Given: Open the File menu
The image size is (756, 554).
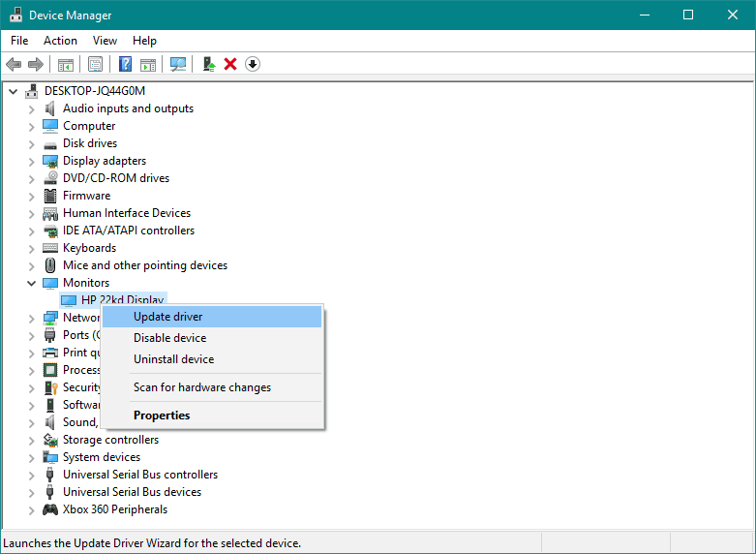Looking at the screenshot, I should tap(19, 41).
